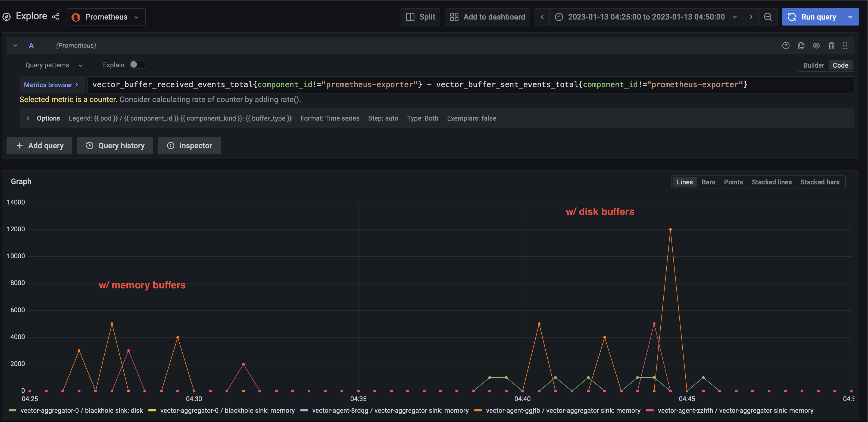The height and width of the screenshot is (422, 868).
Task: Click the Split view icon
Action: (x=411, y=17)
